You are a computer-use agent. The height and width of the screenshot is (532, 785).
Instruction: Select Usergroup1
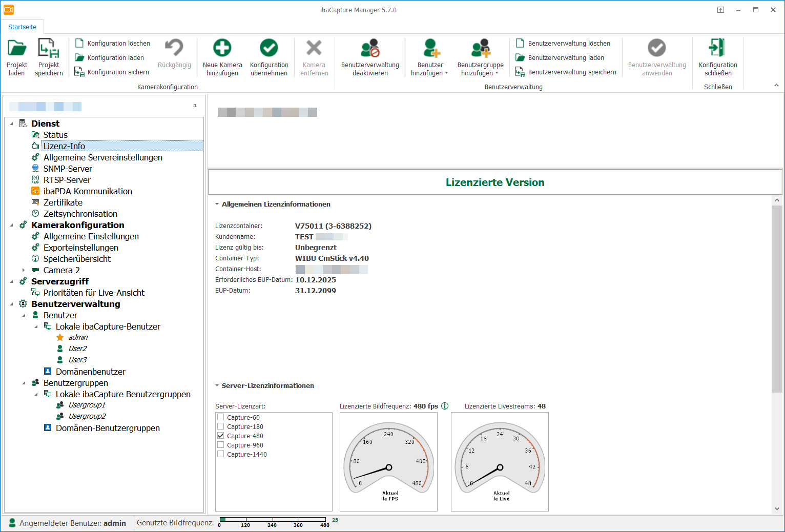87,405
